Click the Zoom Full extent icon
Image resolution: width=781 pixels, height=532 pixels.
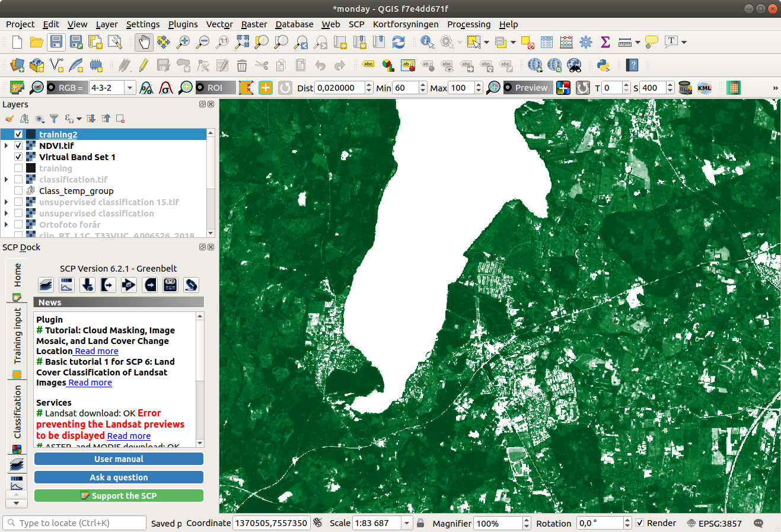pos(242,42)
